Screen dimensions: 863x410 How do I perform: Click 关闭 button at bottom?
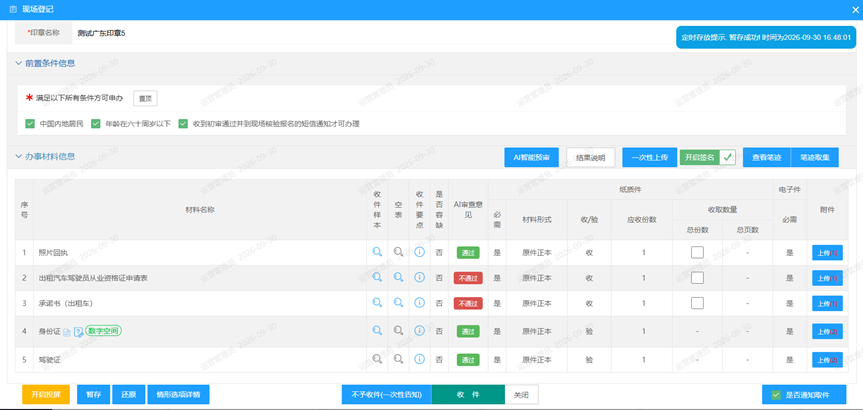coord(521,395)
